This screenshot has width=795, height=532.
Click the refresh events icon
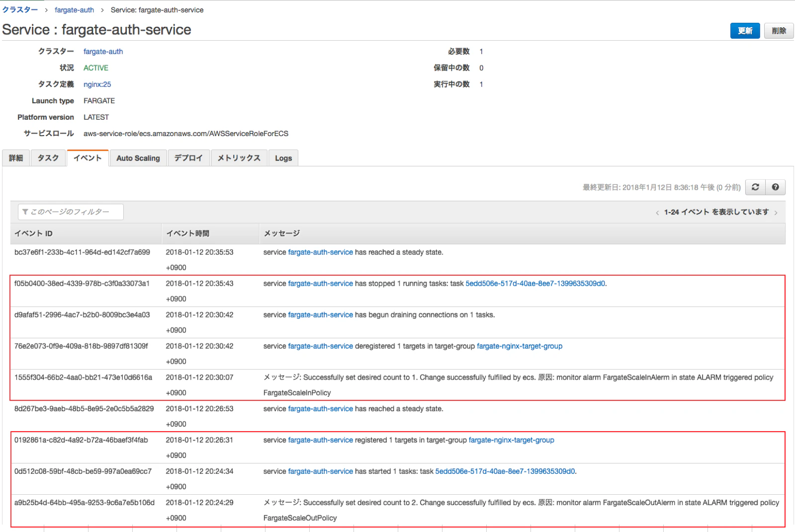[x=755, y=187]
